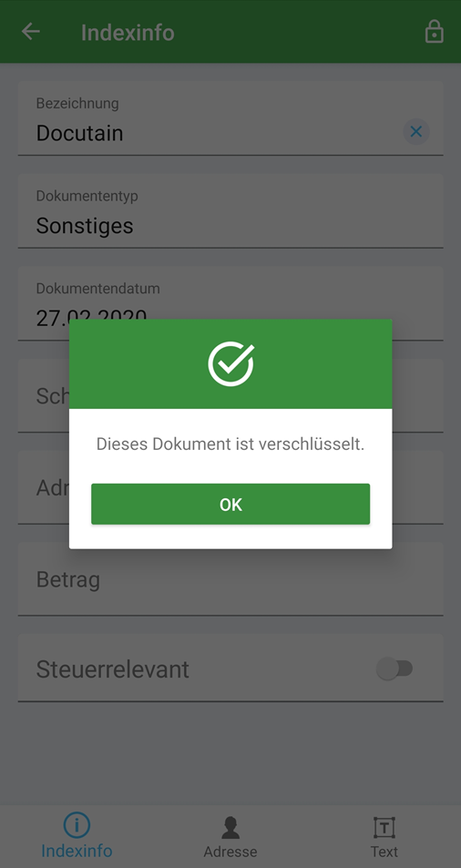Screen dimensions: 461x868
Task: Open the Dokumententyp Sonstiges dropdown
Action: (x=230, y=211)
